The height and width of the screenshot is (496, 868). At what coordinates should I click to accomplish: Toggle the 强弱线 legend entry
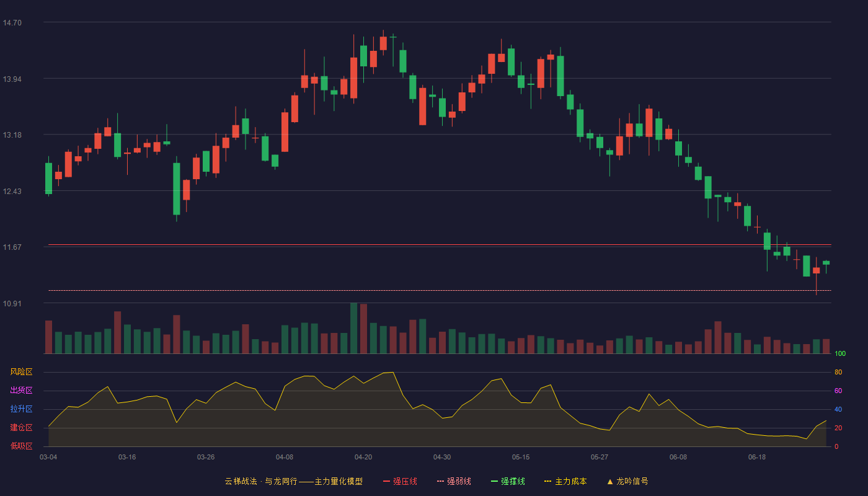pos(454,481)
